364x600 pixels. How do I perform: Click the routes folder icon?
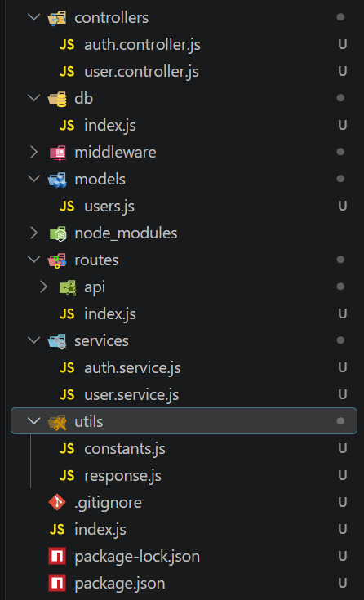[57, 260]
